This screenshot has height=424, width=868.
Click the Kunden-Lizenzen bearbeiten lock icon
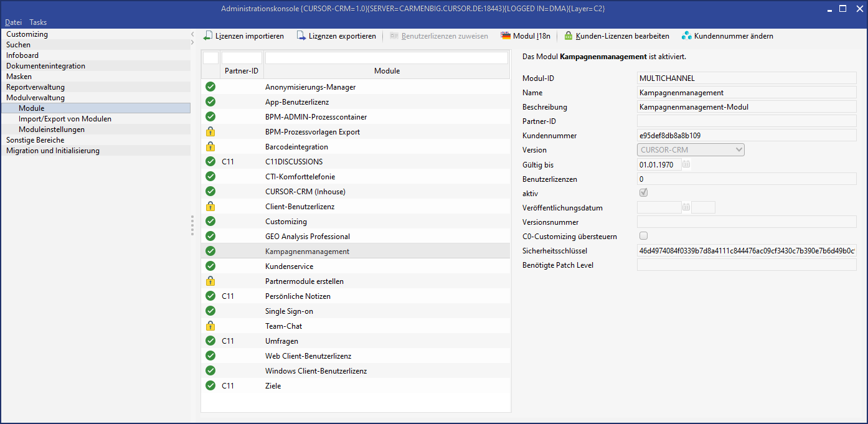pyautogui.click(x=568, y=36)
